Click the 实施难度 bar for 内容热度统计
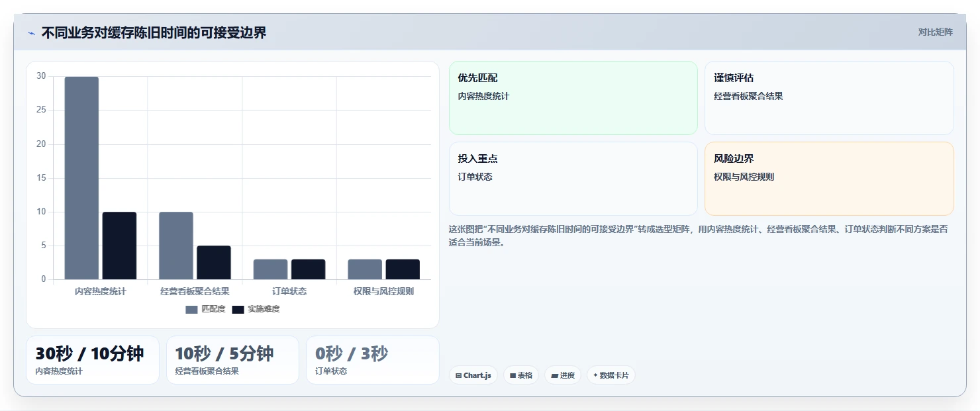Image resolution: width=980 pixels, height=411 pixels. 119,246
